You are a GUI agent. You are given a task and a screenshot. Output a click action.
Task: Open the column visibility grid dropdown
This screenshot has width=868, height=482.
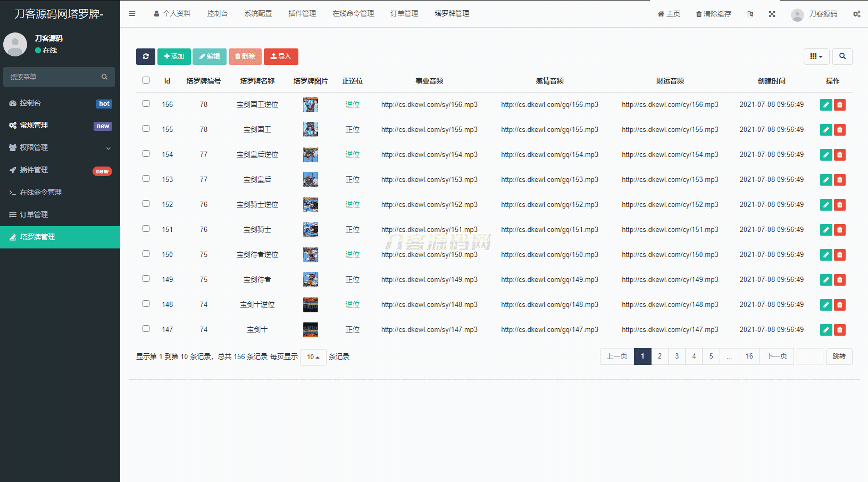point(816,56)
